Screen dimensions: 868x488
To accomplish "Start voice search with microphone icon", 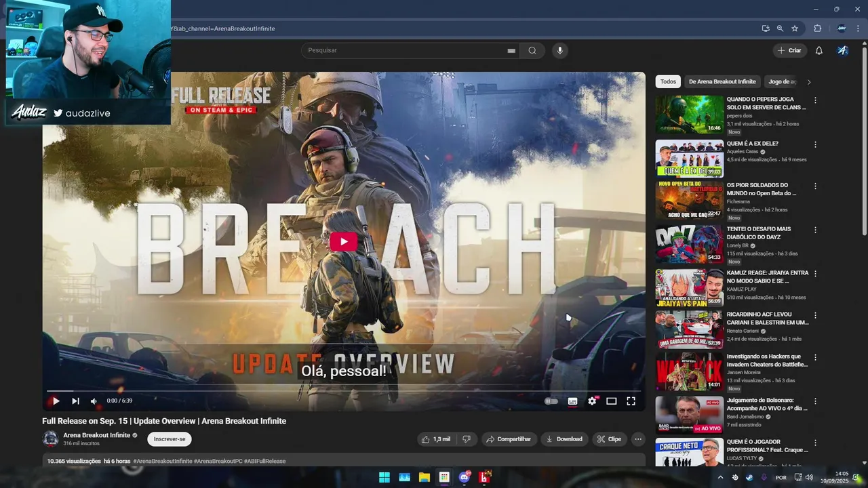I will click(559, 50).
